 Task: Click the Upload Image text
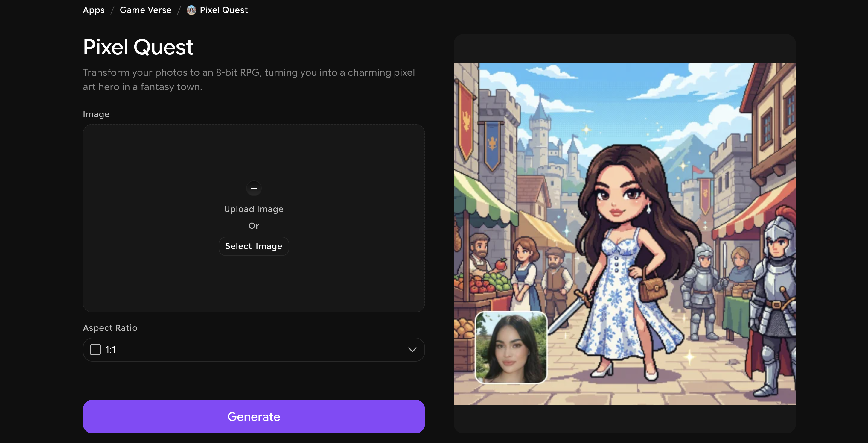(x=253, y=209)
